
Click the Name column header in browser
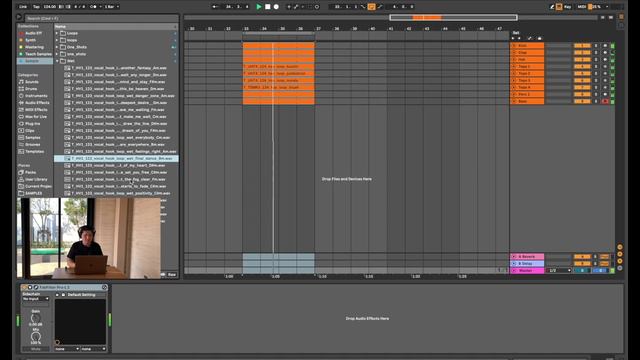(116, 26)
